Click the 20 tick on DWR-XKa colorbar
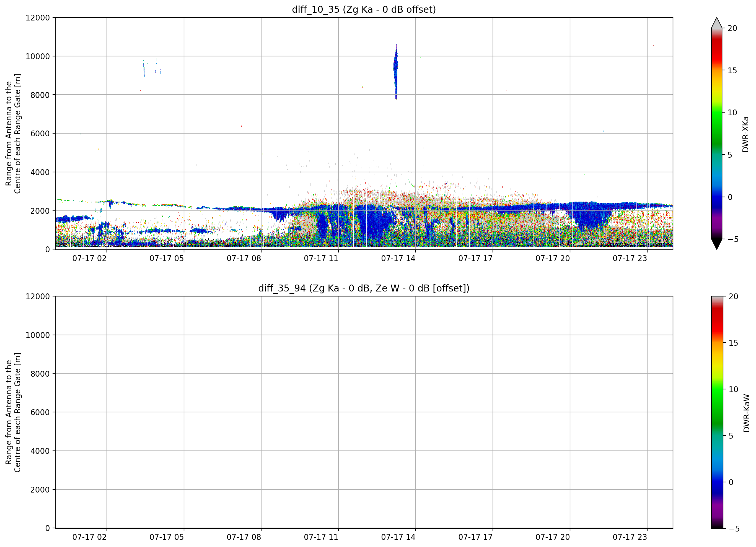 pos(732,28)
